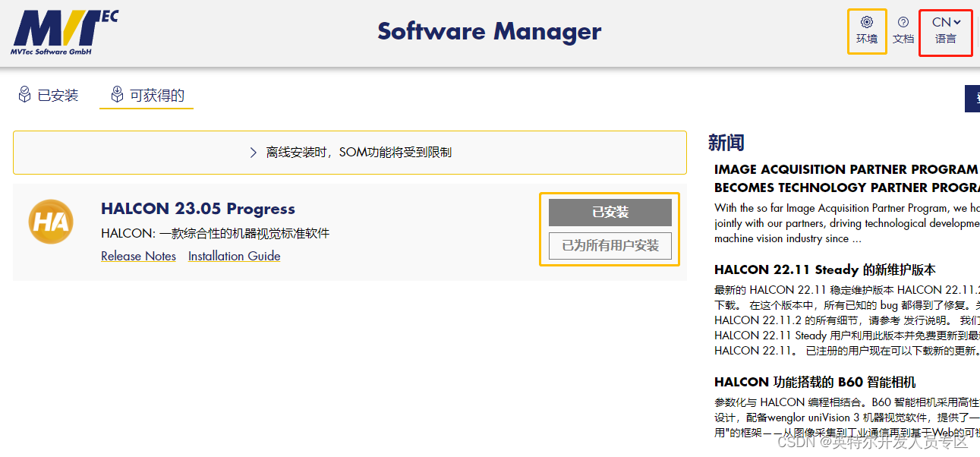Click the HALCON HA product icon
The height and width of the screenshot is (457, 980).
[50, 222]
